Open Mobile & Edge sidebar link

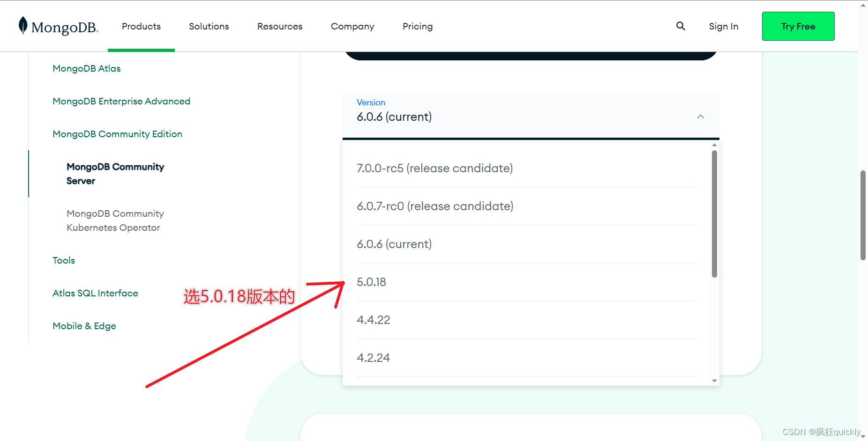84,326
